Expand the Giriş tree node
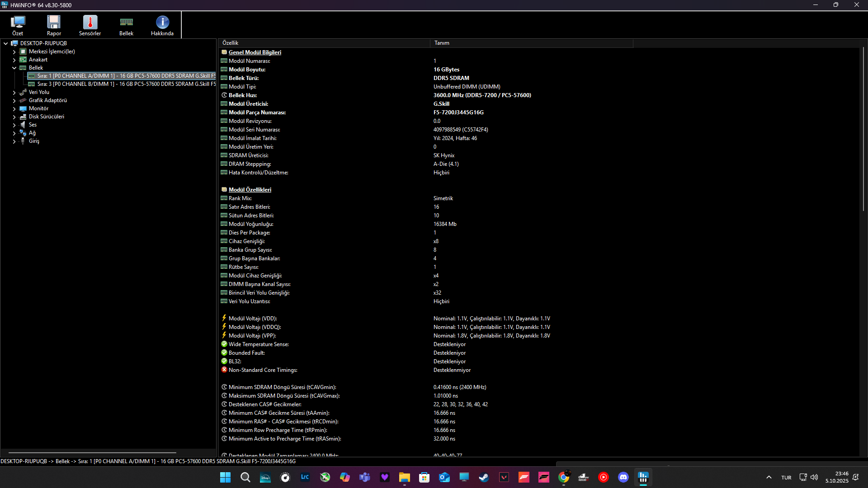This screenshot has height=488, width=868. tap(14, 141)
